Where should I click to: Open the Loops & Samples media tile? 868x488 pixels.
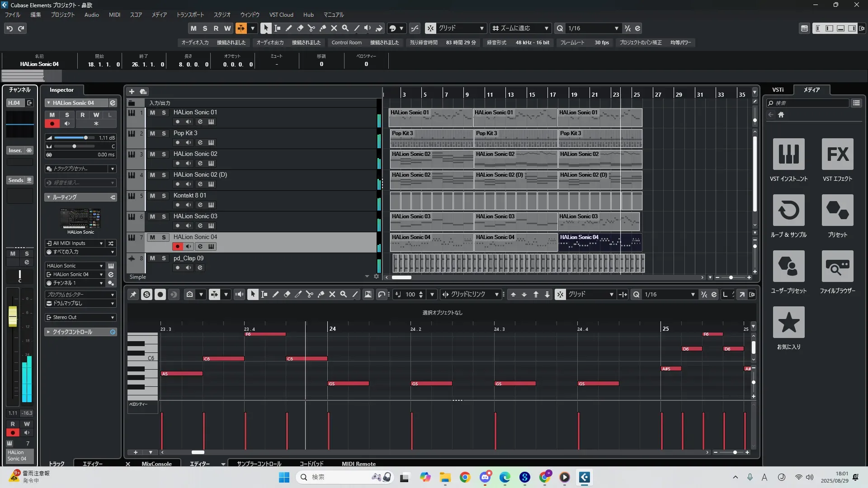point(788,210)
